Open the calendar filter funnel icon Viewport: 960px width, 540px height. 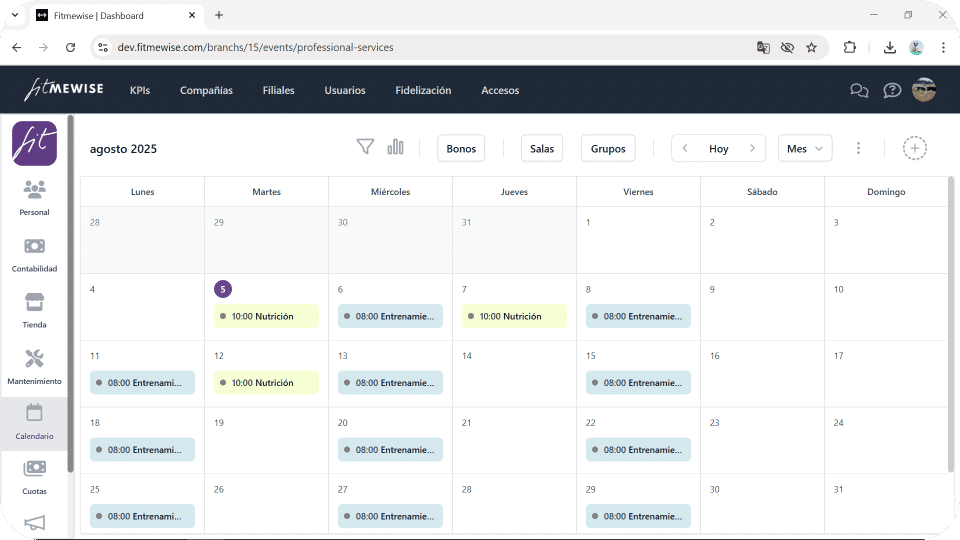(x=365, y=147)
